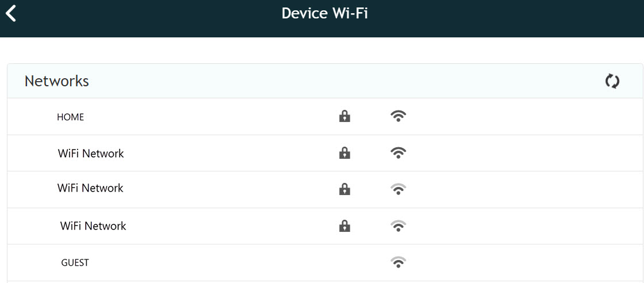Click the Networks panel header
Viewport: 644px width, 283px height.
(325, 81)
